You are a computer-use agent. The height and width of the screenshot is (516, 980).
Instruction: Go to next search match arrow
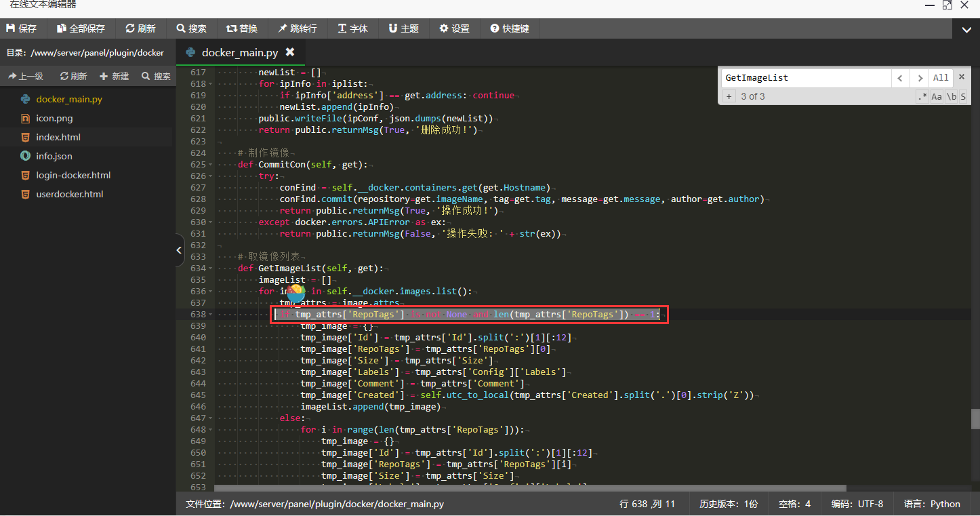918,78
